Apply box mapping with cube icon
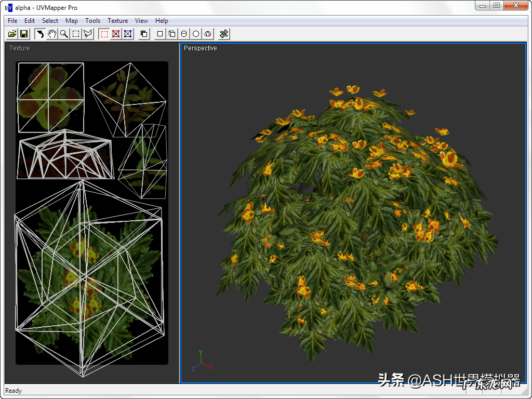 click(172, 34)
